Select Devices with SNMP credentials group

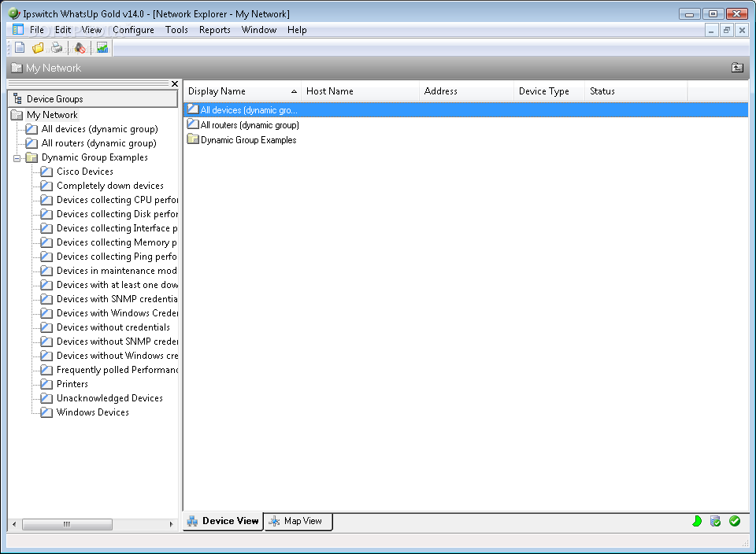click(x=117, y=299)
